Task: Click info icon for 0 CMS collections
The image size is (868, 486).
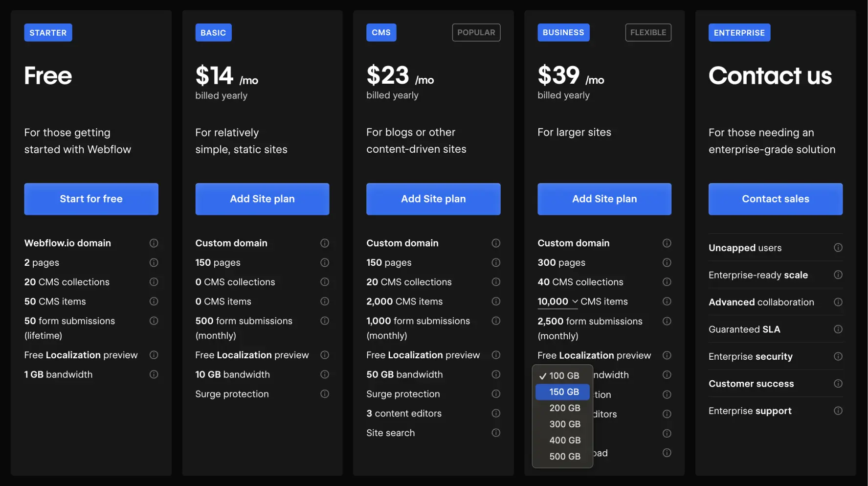Action: coord(325,282)
